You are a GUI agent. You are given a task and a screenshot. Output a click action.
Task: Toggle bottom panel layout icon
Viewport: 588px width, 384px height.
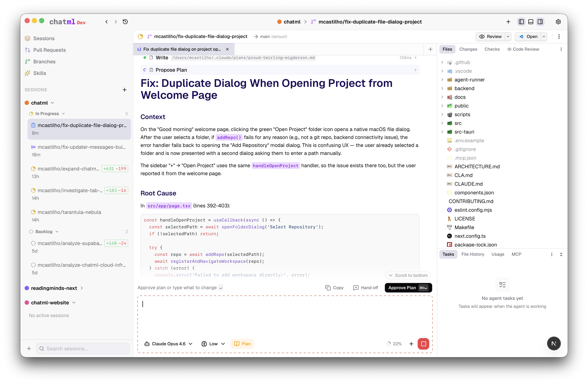(531, 22)
